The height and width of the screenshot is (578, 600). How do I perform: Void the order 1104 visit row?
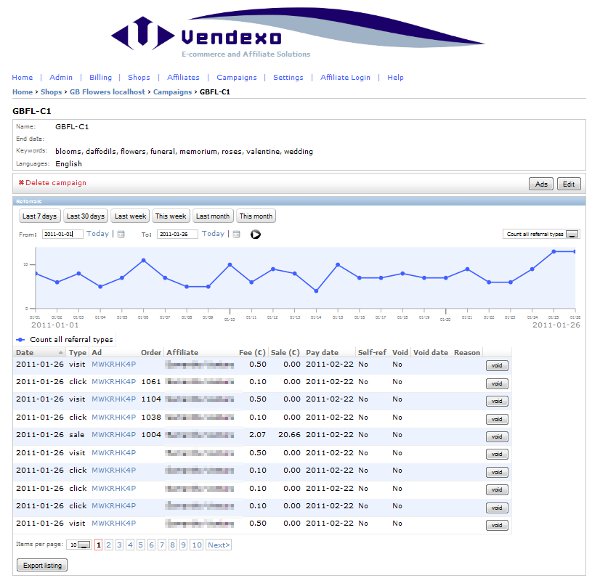[497, 401]
